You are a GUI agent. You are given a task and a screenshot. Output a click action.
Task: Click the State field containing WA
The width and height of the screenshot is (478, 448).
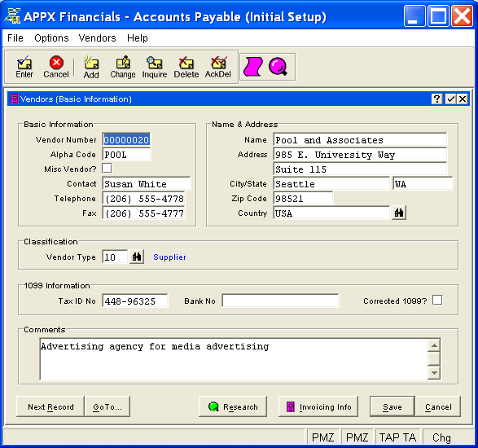coord(423,184)
